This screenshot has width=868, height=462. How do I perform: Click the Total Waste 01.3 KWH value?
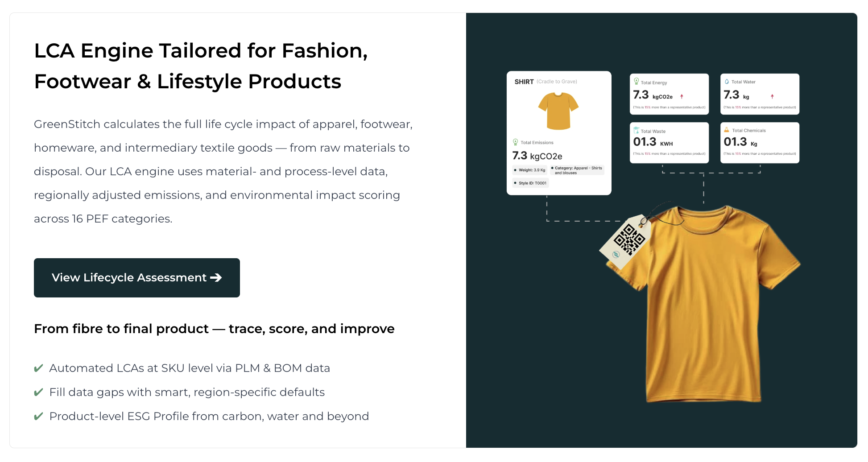653,142
